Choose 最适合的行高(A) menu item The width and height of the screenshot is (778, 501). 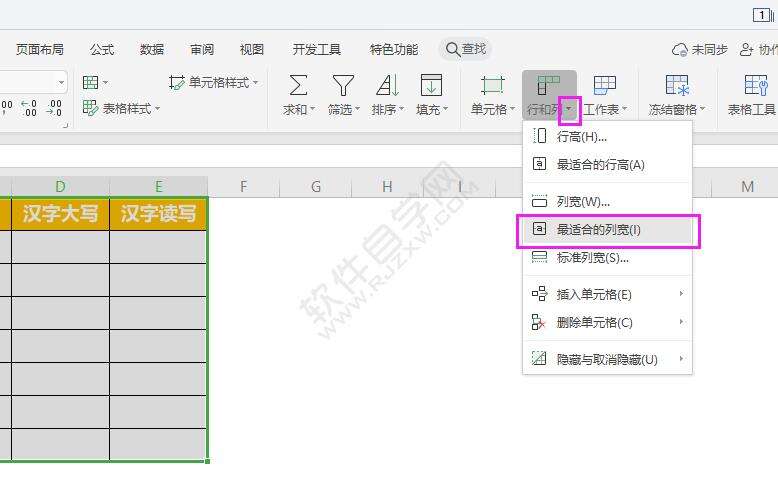coord(607,164)
